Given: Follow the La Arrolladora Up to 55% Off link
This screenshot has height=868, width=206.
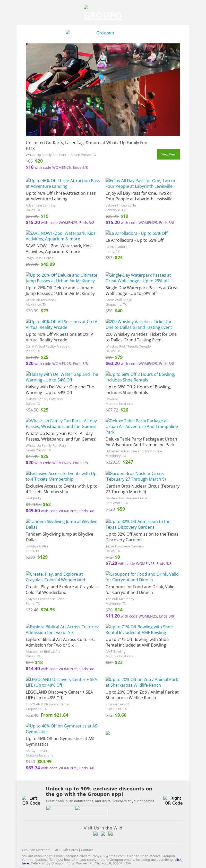Looking at the screenshot, I should [x=136, y=233].
